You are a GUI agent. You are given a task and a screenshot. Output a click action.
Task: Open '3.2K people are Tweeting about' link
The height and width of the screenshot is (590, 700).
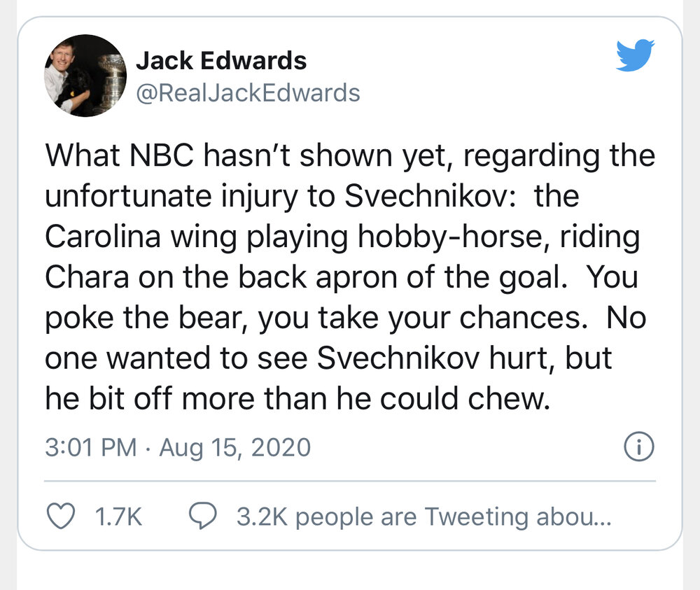coord(423,517)
